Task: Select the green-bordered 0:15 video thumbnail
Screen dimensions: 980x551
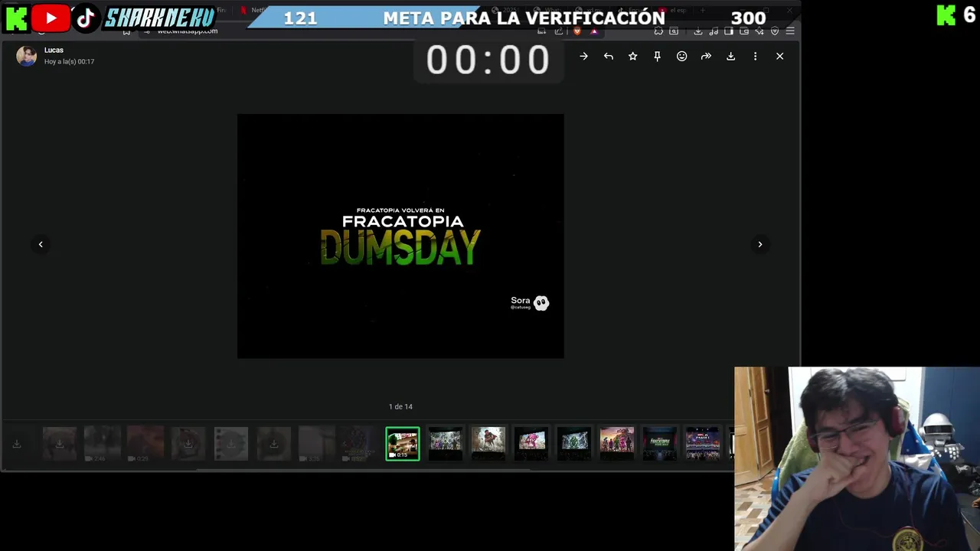Action: click(403, 444)
